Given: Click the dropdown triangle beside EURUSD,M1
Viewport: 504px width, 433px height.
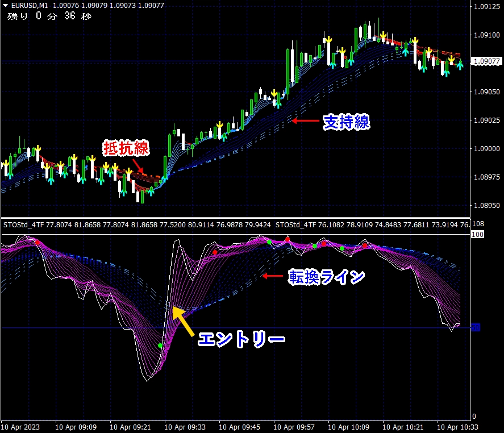Looking at the screenshot, I should tap(6, 5).
